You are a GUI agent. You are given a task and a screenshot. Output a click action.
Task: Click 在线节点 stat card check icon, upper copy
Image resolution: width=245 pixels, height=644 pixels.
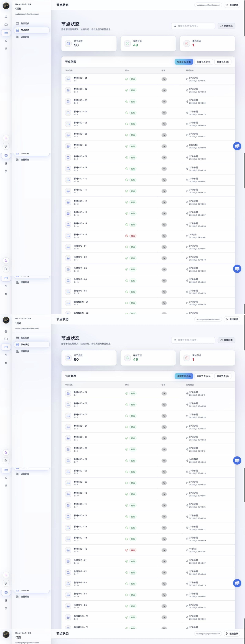pos(127,44)
